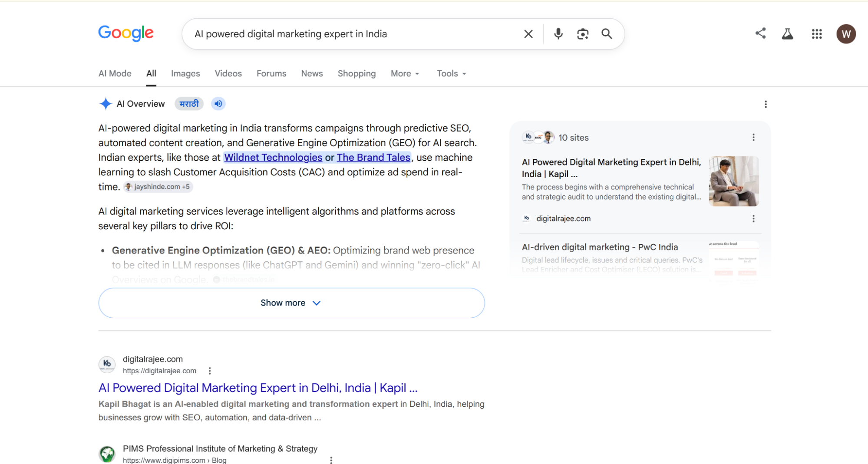Click the PIMS result favicon
Image resolution: width=868 pixels, height=464 pixels.
(x=107, y=454)
